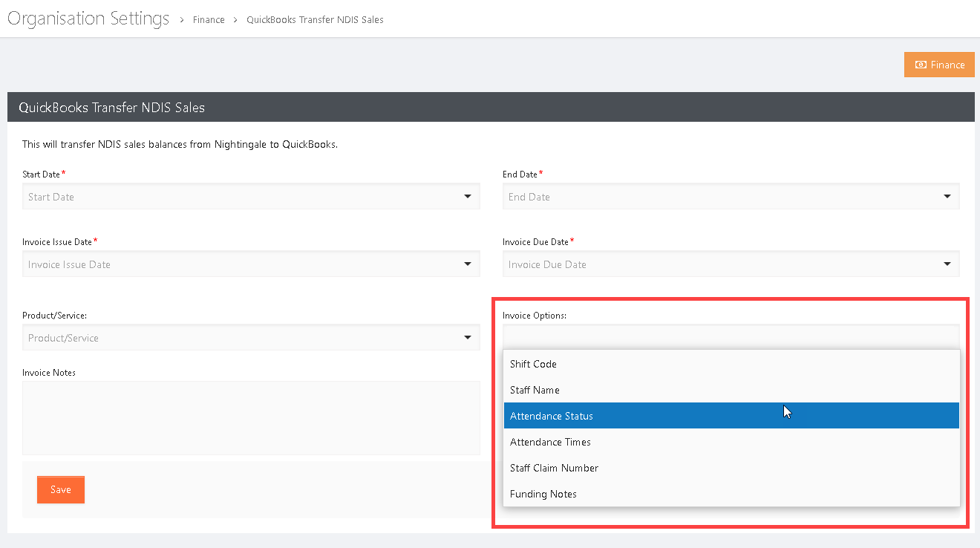Click the Organisation Settings heading
This screenshot has height=548, width=980.
coord(88,19)
